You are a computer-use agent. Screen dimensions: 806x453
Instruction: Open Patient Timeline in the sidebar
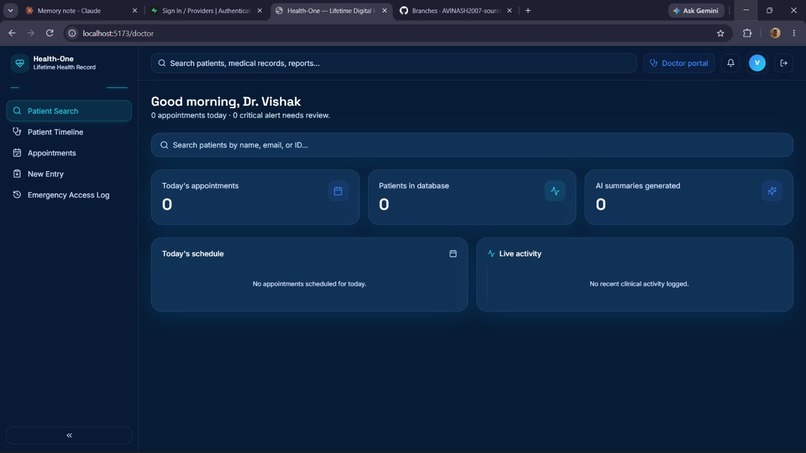tap(69, 132)
